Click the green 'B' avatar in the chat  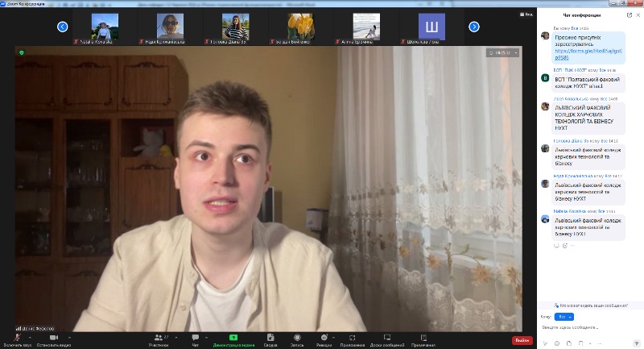pyautogui.click(x=545, y=78)
